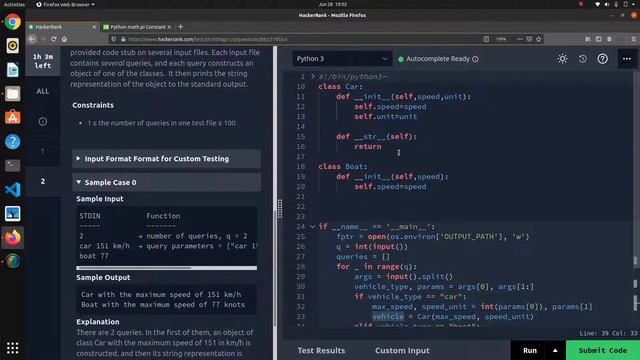Click Activities in the top bar
This screenshot has height=360, width=640.
(x=14, y=4)
